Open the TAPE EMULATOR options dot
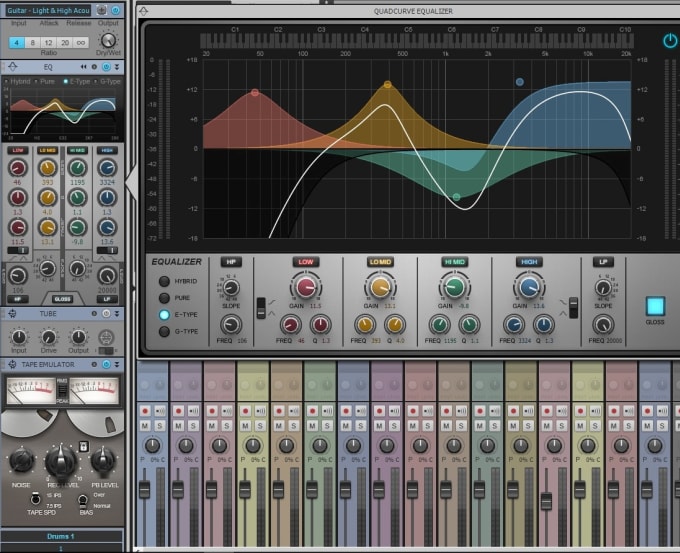680x553 pixels. (x=94, y=364)
